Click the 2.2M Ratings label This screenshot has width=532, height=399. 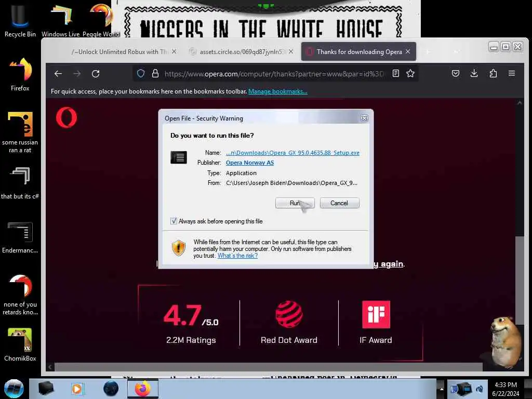tap(191, 340)
